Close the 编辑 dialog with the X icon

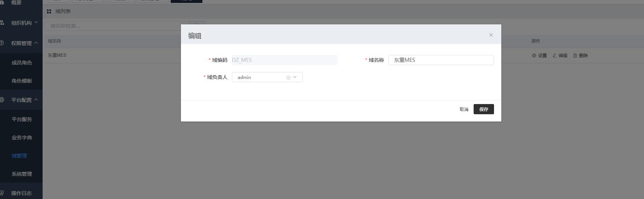[491, 35]
